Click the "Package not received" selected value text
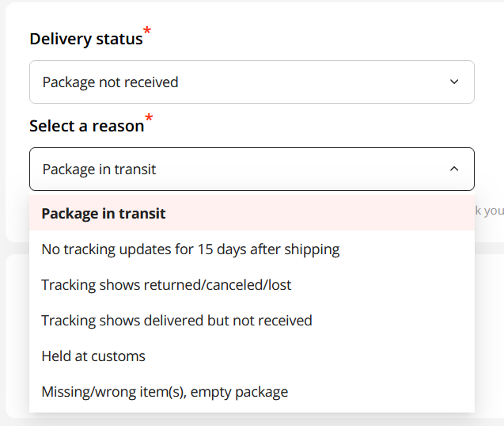The height and width of the screenshot is (426, 504). 110,82
